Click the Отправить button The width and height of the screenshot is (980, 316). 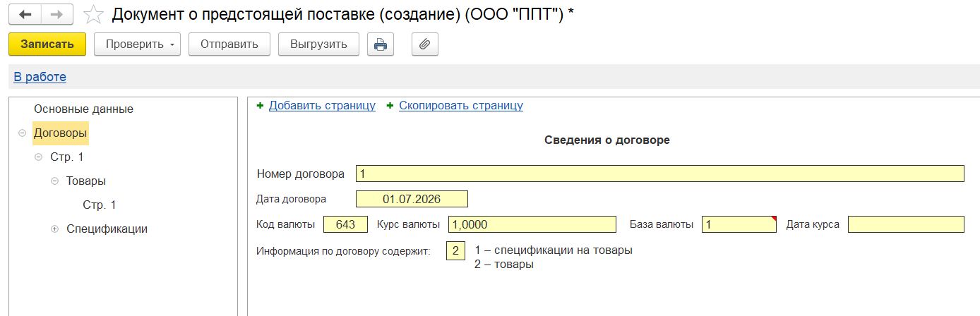pyautogui.click(x=229, y=44)
